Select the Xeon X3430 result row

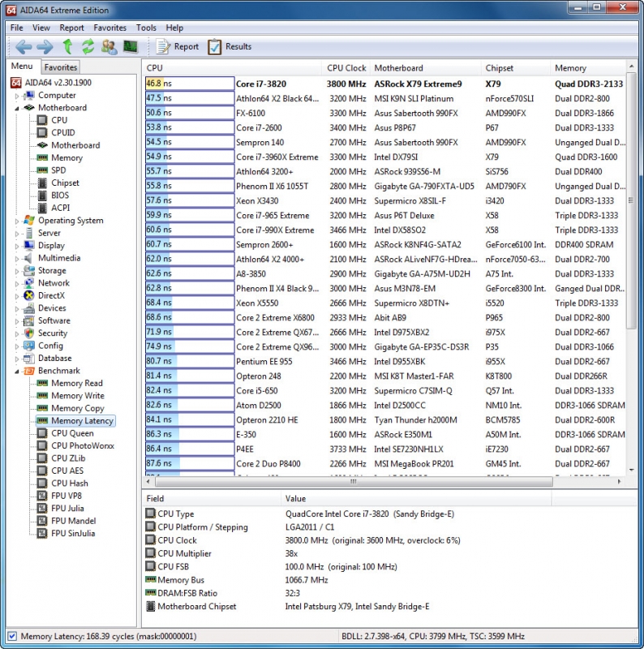(x=385, y=200)
